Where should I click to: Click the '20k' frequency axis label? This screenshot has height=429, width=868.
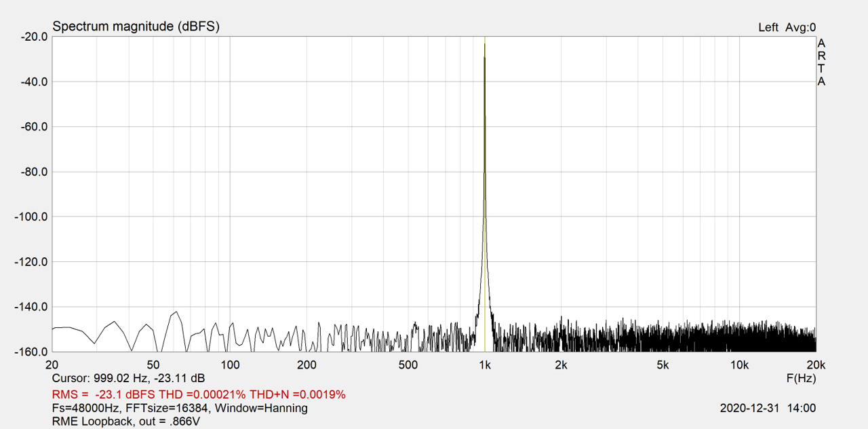(815, 365)
